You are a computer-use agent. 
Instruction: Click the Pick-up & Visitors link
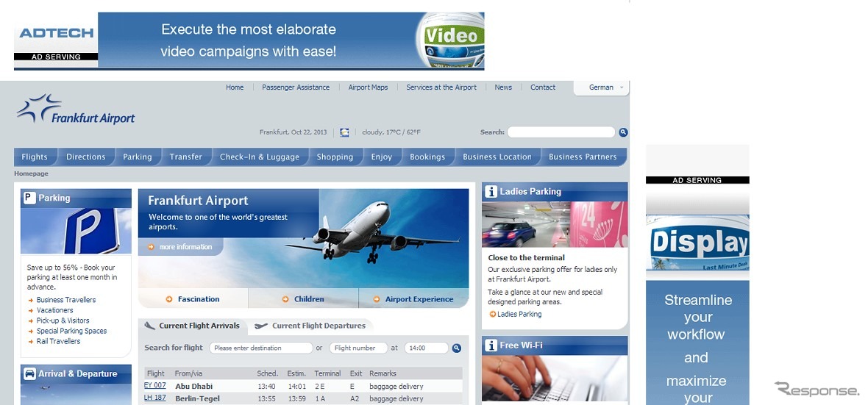click(63, 321)
